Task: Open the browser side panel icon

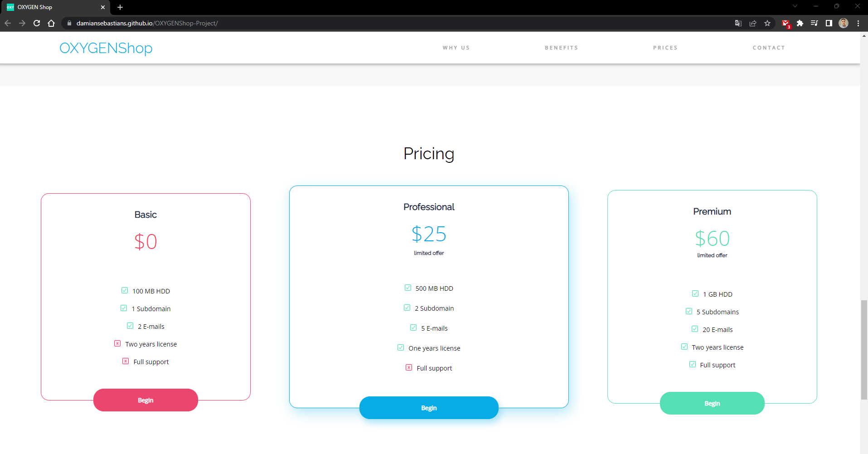Action: coord(829,23)
